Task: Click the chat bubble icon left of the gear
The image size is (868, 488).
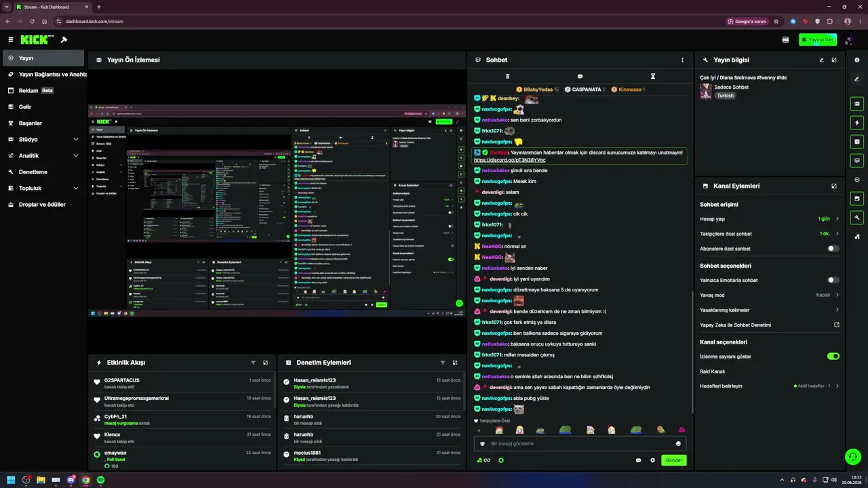Action: tap(638, 460)
